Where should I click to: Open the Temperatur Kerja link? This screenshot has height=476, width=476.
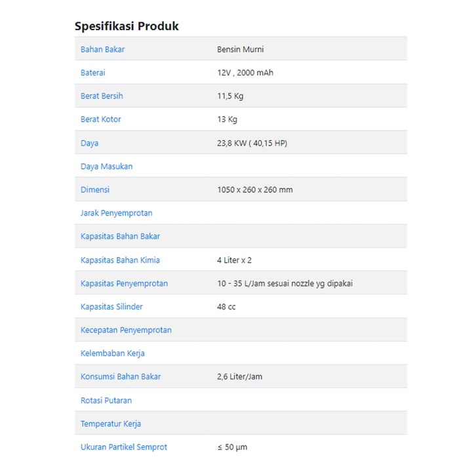pyautogui.click(x=110, y=424)
